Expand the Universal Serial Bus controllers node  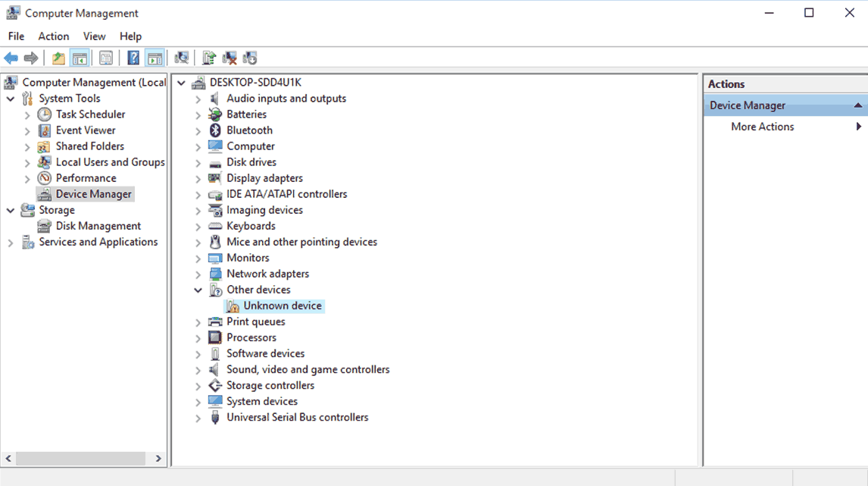198,417
